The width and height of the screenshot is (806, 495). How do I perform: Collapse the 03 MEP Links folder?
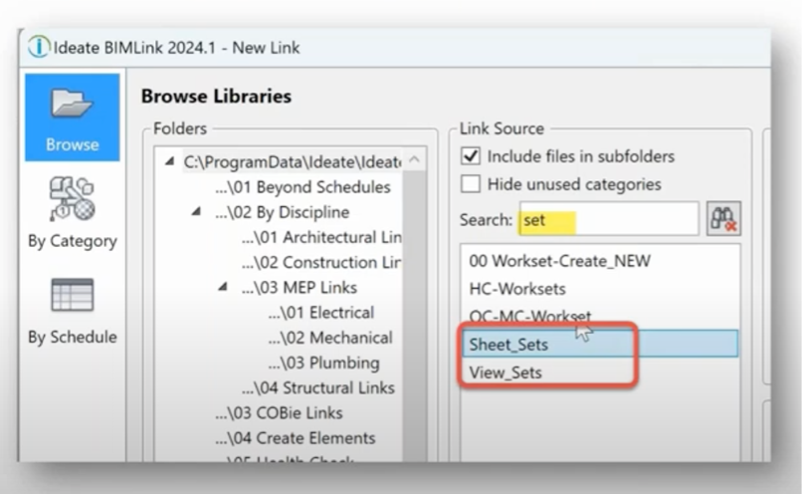pos(223,287)
